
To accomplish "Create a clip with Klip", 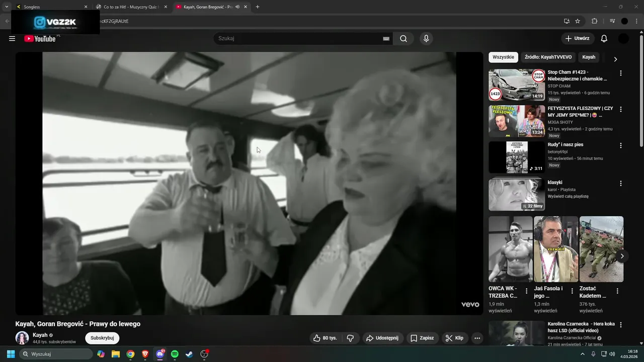I will pyautogui.click(x=454, y=338).
